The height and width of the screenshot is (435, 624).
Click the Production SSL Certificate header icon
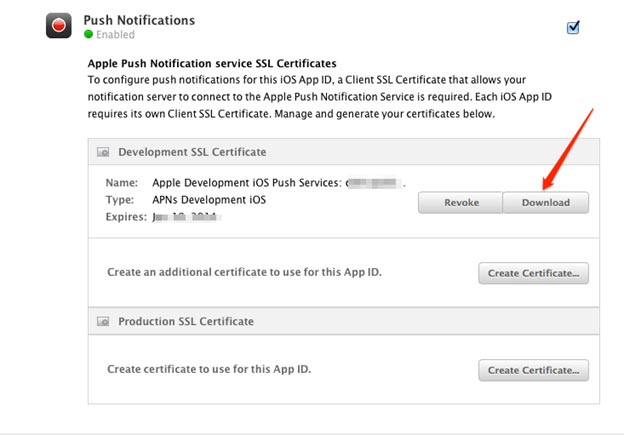103,321
